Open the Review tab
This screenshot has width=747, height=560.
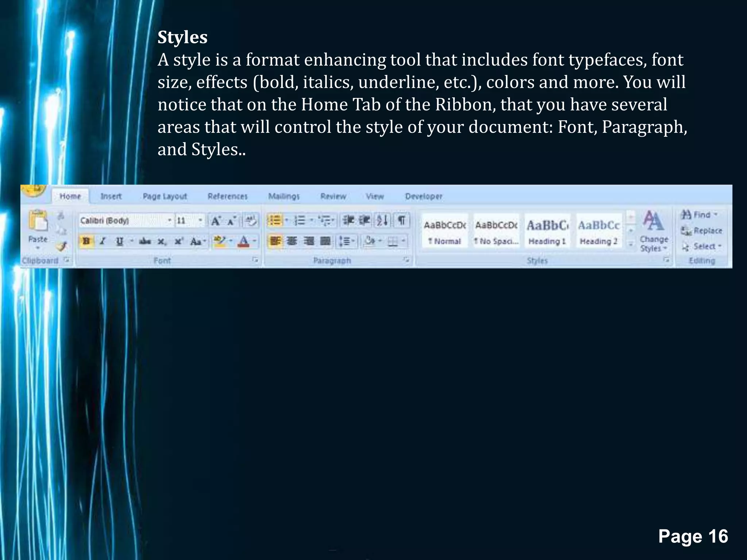tap(333, 196)
